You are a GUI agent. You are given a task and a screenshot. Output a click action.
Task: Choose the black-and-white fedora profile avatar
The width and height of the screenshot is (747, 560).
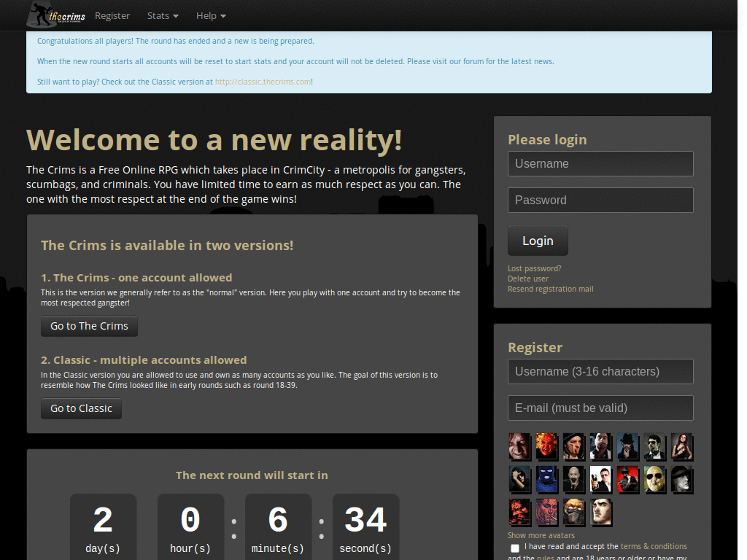coord(682,478)
